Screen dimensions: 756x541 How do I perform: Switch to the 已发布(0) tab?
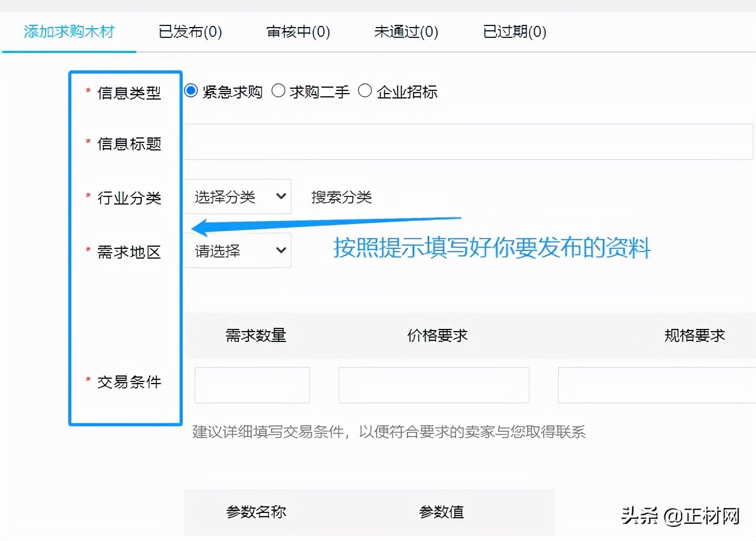click(190, 32)
